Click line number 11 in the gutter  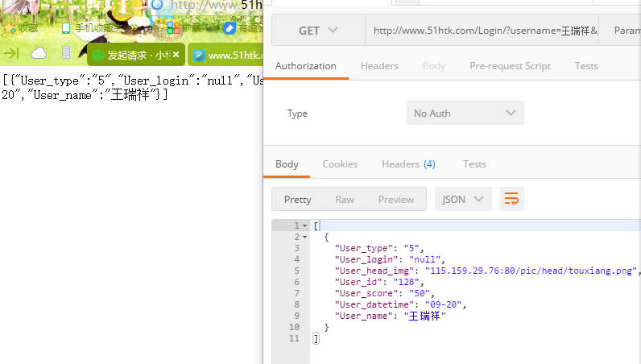[294, 338]
